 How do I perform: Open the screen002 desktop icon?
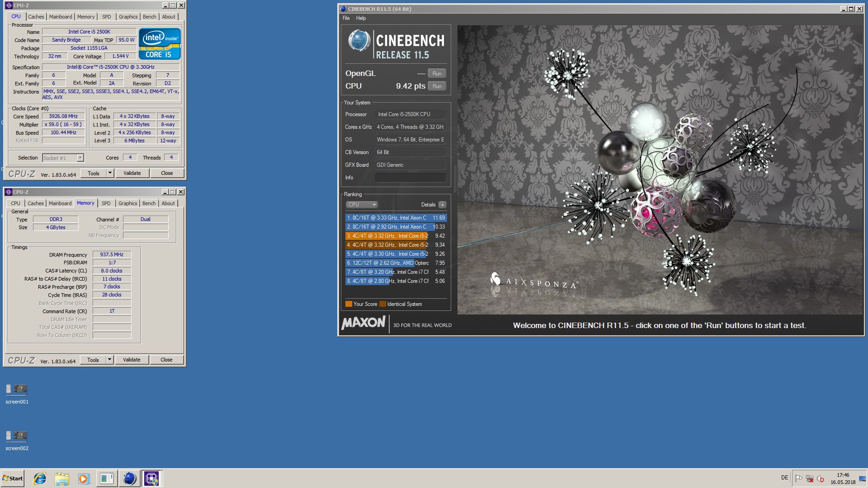coord(17,440)
